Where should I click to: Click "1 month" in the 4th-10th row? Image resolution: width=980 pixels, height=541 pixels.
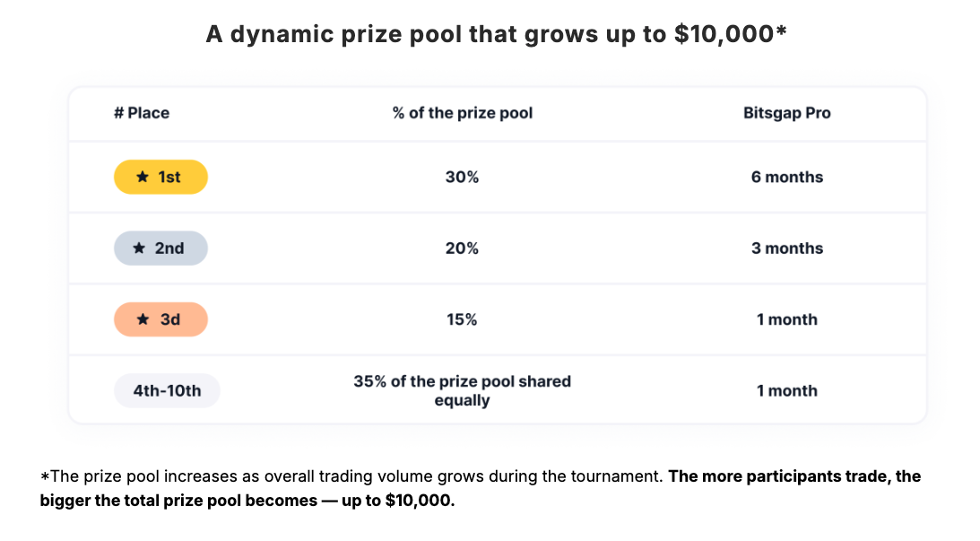tap(786, 391)
